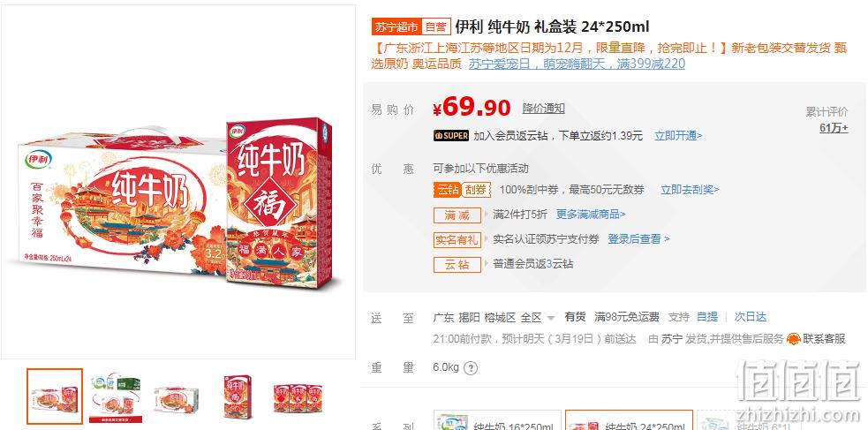
Task: View the green box comparison thumbnail
Action: click(116, 396)
